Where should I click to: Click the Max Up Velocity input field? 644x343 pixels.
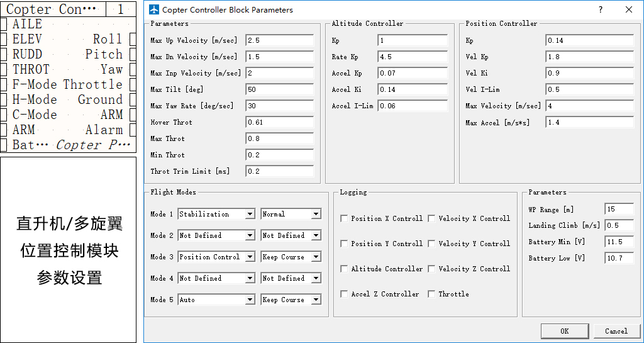279,40
